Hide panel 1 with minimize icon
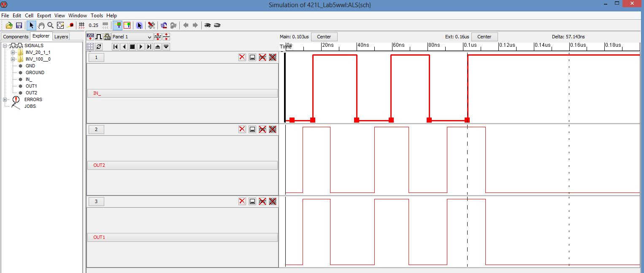The height and width of the screenshot is (273, 644). (252, 57)
